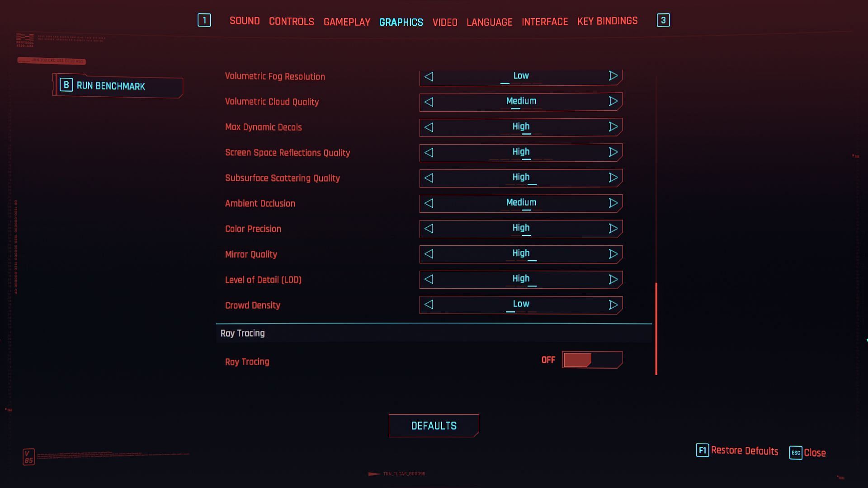
Task: Navigate to the SOUND settings tab
Action: (245, 20)
